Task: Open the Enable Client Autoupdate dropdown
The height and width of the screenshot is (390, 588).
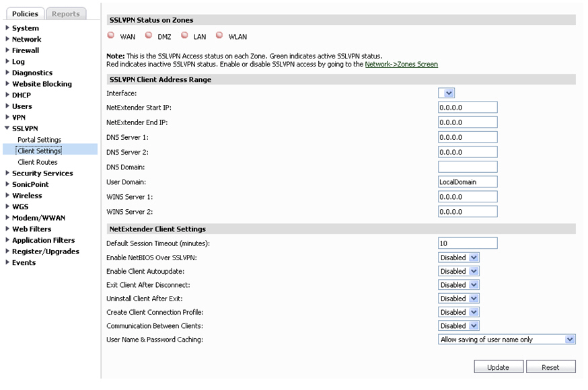Action: (x=459, y=271)
